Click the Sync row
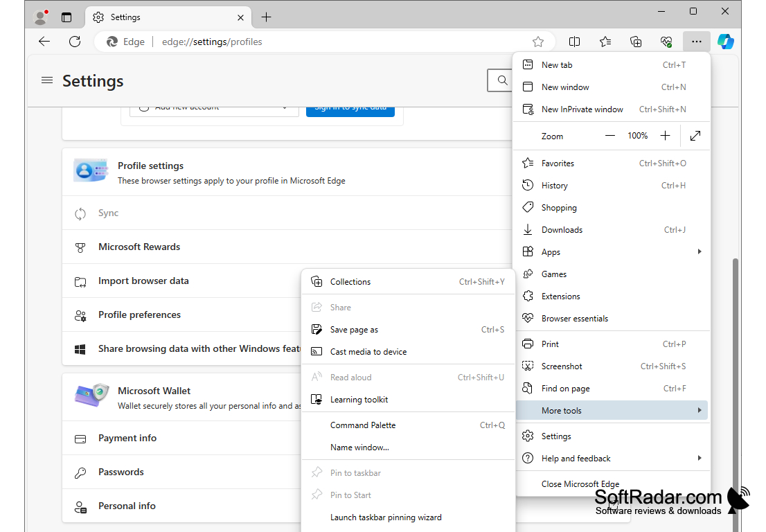 tap(287, 213)
